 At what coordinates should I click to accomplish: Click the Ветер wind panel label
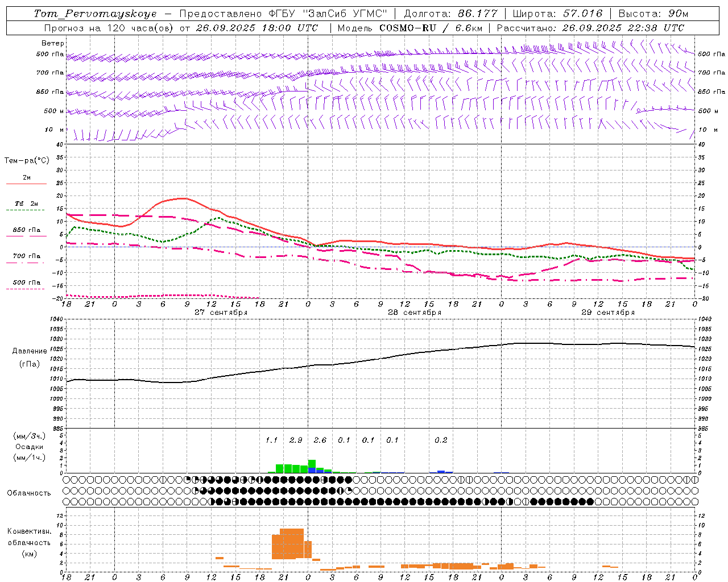53,43
